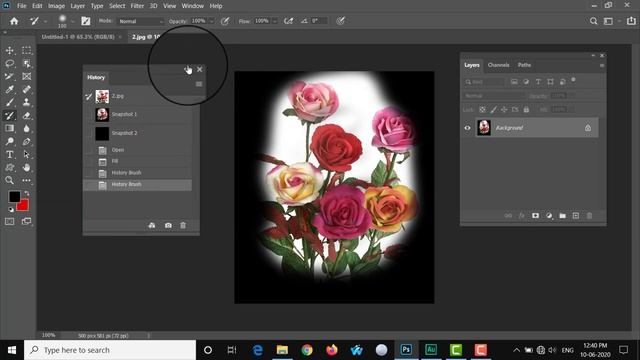Viewport: 640px width, 360px height.
Task: Select the History Brush tool in toolbox
Action: [x=9, y=116]
